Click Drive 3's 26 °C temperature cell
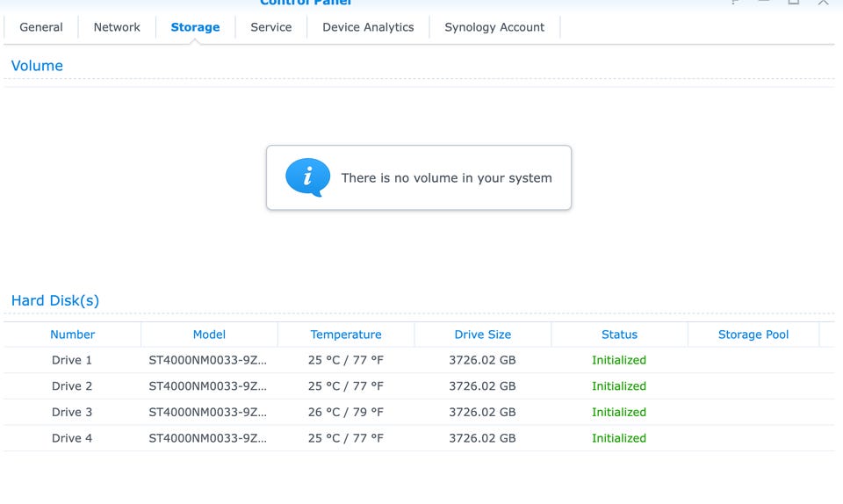 (x=346, y=412)
